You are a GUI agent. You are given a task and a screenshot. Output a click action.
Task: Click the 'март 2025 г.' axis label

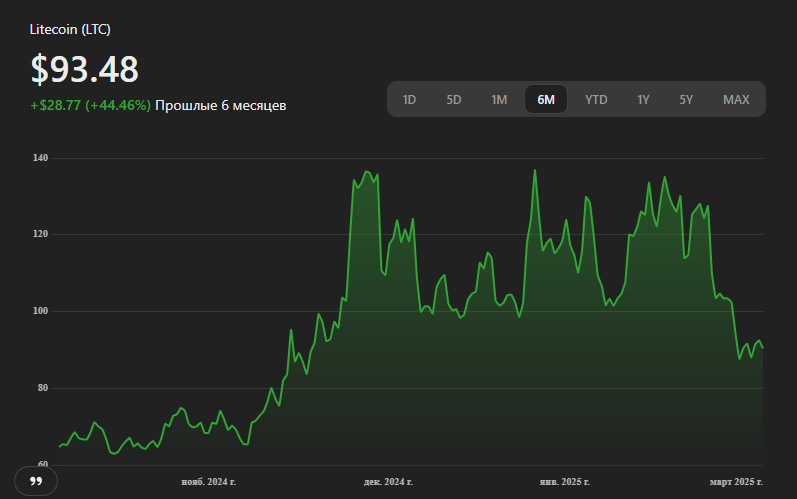point(736,481)
